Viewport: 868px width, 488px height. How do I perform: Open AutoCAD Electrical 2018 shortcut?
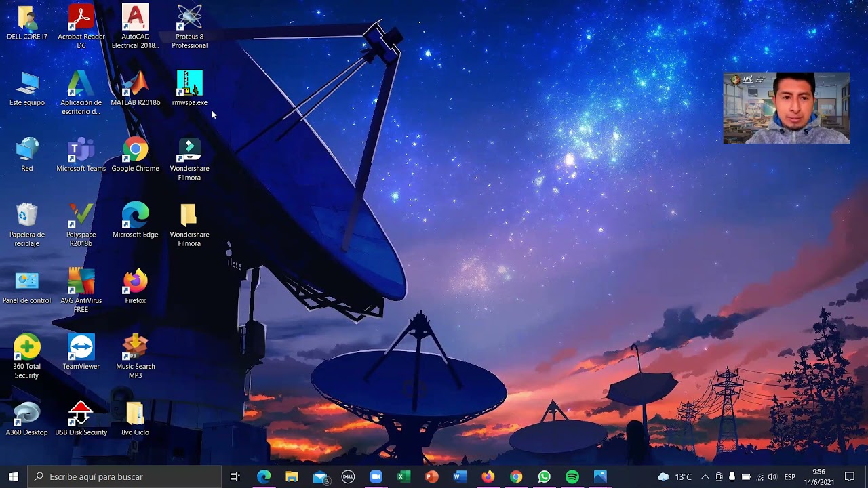click(135, 26)
